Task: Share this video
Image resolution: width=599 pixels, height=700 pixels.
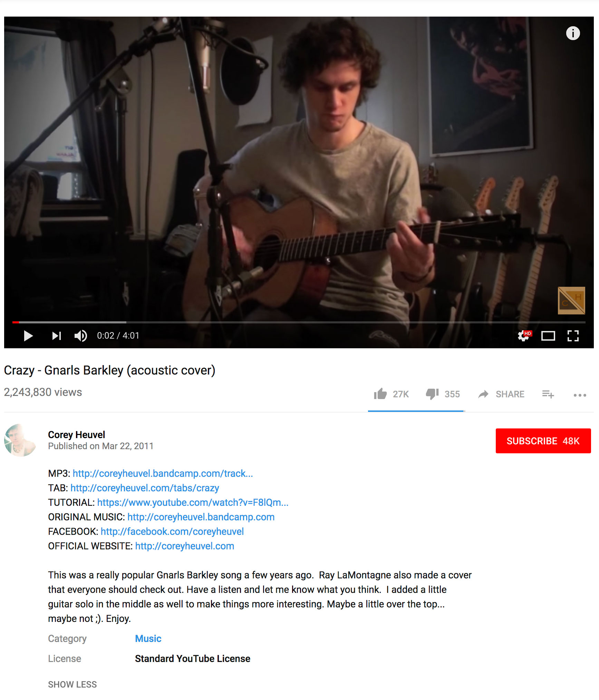Action: [x=501, y=394]
